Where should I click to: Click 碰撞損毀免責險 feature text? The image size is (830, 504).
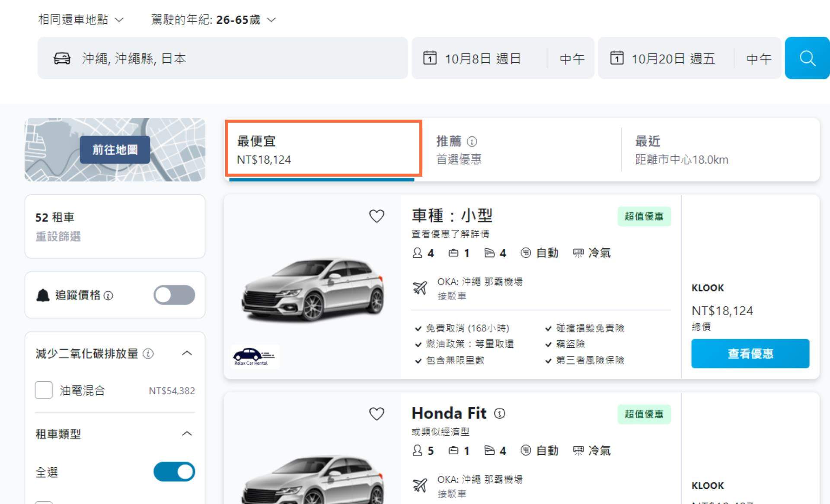tap(590, 328)
